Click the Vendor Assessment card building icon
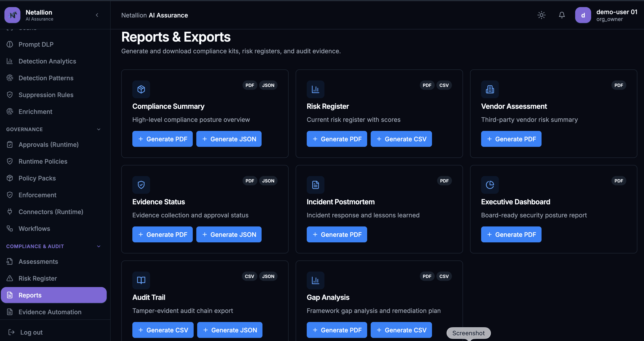644x341 pixels. pyautogui.click(x=490, y=89)
